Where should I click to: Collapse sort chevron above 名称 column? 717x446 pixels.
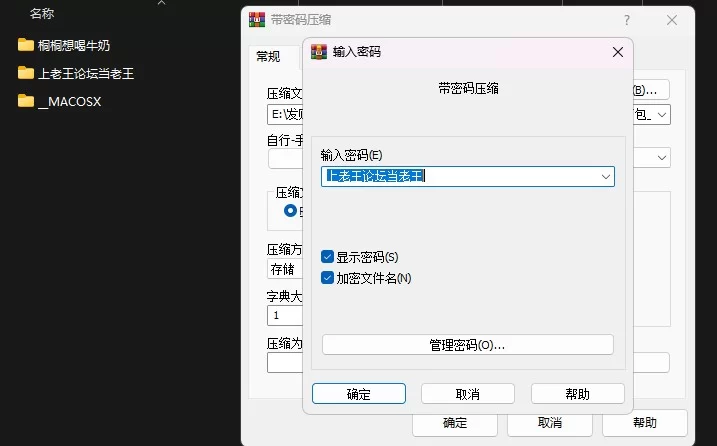(x=162, y=4)
